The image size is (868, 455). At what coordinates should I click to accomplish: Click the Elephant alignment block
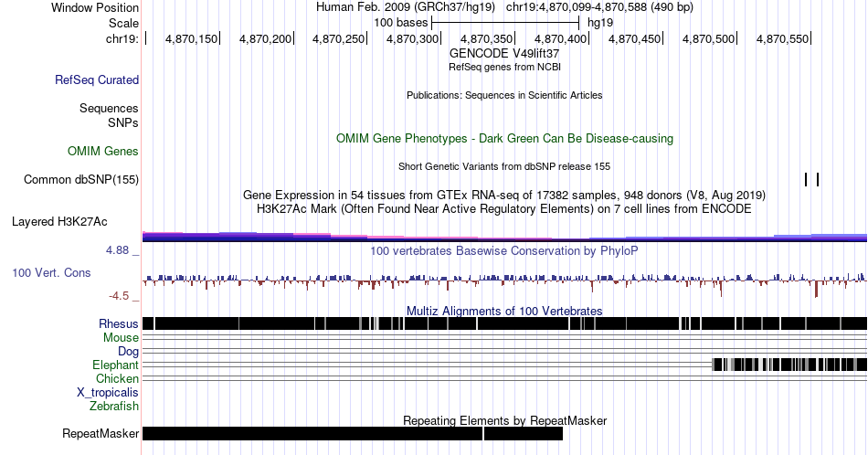(790, 365)
